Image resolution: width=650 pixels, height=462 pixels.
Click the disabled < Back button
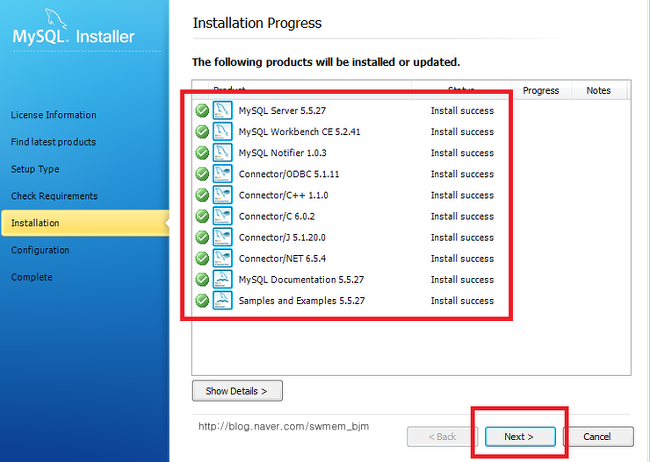click(x=442, y=437)
